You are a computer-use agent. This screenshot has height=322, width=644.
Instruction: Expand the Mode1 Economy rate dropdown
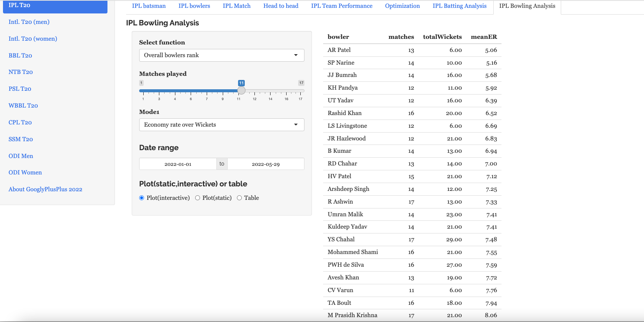point(222,125)
